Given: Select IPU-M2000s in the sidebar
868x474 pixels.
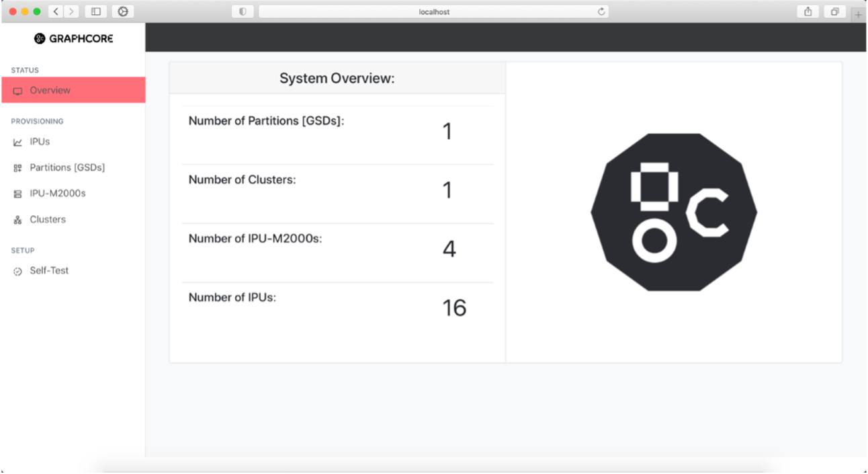Looking at the screenshot, I should pyautogui.click(x=58, y=194).
